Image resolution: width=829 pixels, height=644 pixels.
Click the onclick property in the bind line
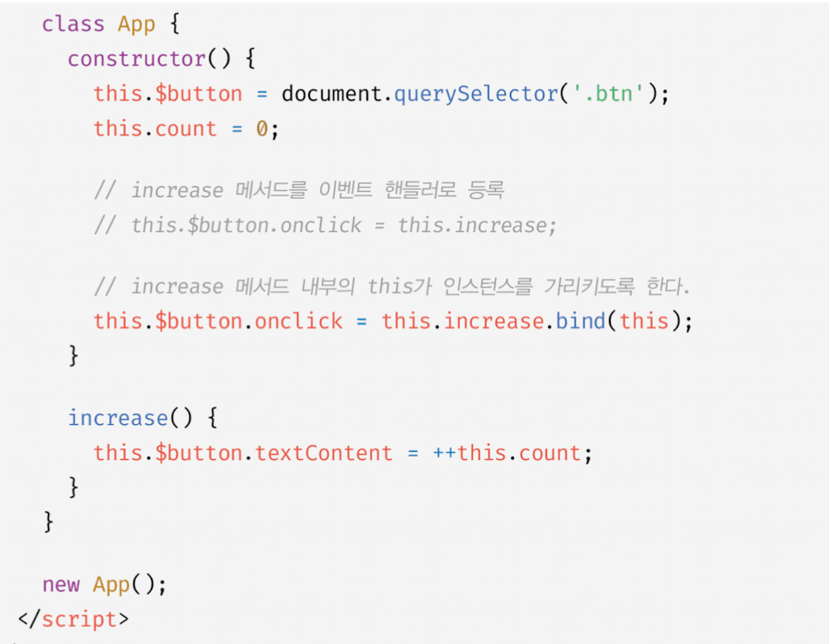coord(298,321)
